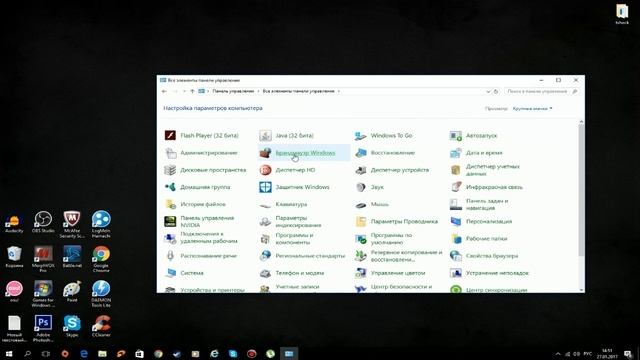Open Диспетчер учетных данных
This screenshot has height=360, width=640.
coord(485,170)
